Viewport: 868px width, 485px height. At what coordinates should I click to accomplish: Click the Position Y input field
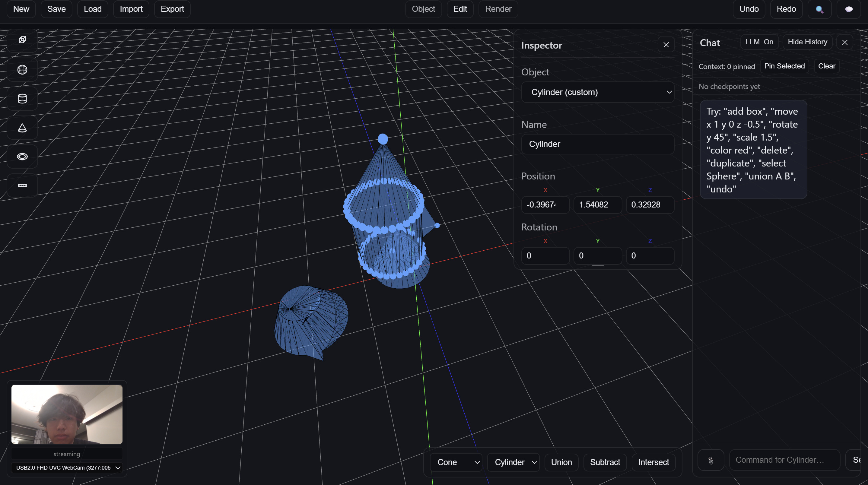[x=597, y=205]
